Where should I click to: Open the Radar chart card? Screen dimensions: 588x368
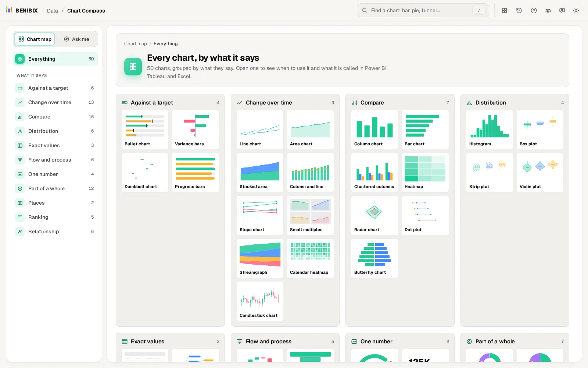click(374, 215)
